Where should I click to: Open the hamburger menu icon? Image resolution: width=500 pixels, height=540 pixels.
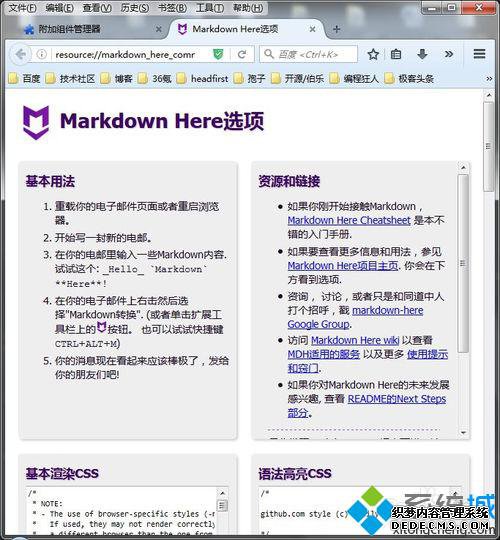(x=479, y=54)
